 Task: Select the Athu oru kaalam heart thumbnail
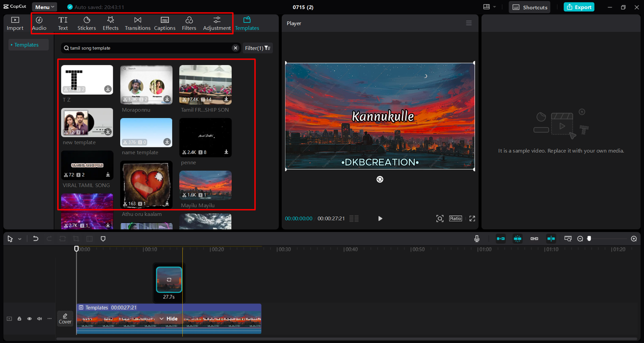click(146, 185)
